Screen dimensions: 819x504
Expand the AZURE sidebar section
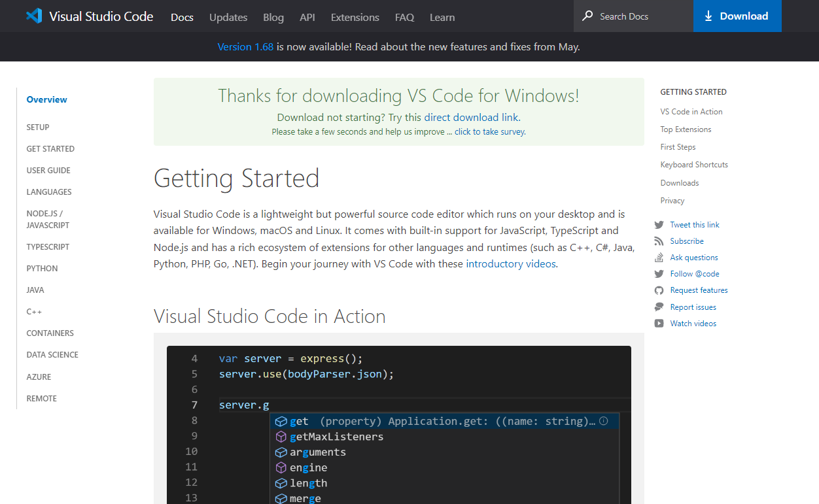point(39,377)
